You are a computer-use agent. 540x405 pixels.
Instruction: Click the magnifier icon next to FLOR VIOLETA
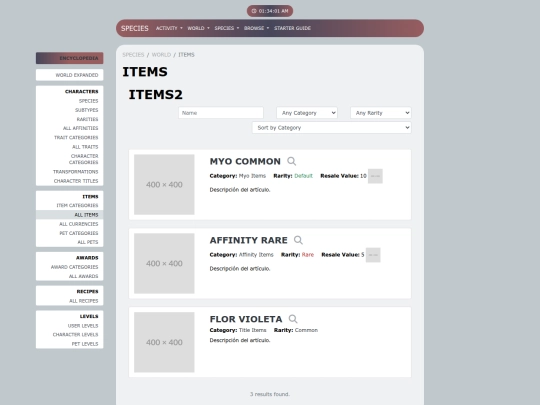click(x=293, y=319)
